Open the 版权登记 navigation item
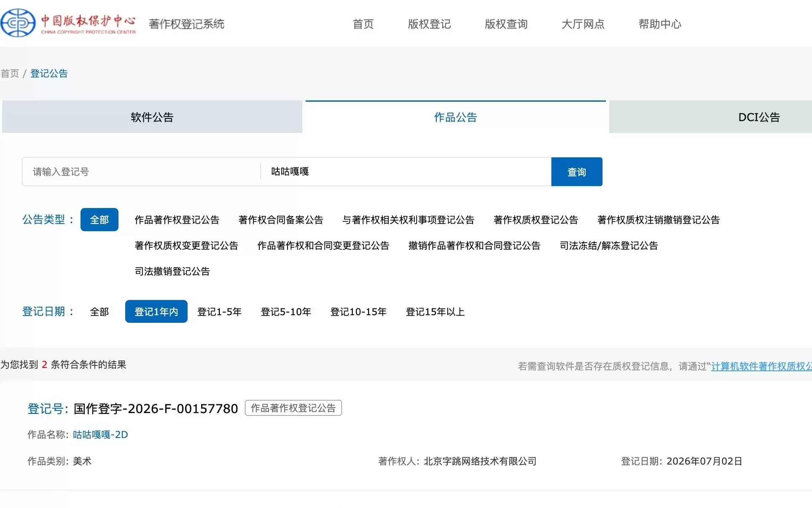Viewport: 812px width, 508px height. [429, 24]
